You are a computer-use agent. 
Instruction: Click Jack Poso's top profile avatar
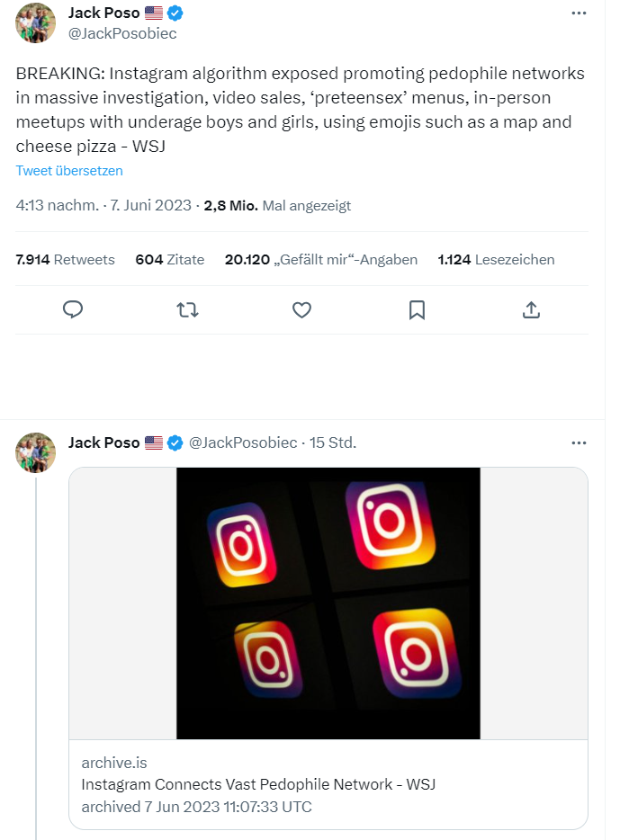pyautogui.click(x=36, y=22)
